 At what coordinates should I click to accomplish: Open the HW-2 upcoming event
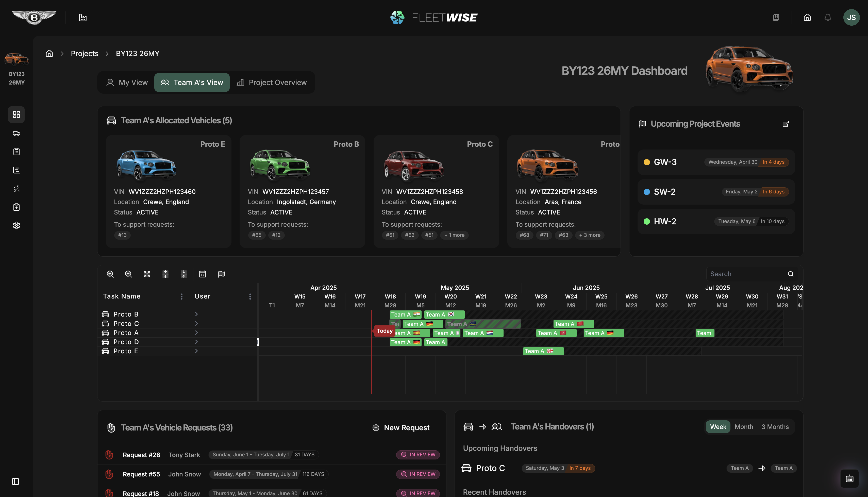tap(716, 222)
